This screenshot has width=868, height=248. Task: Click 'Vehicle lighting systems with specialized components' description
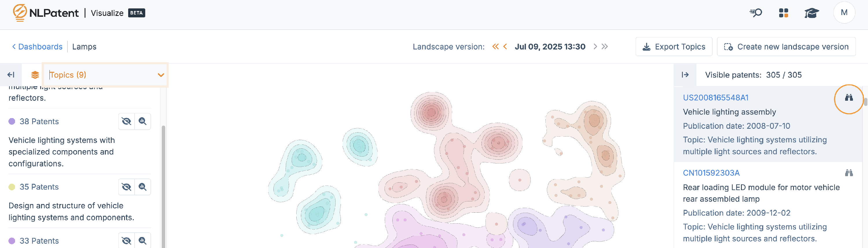[x=62, y=152]
